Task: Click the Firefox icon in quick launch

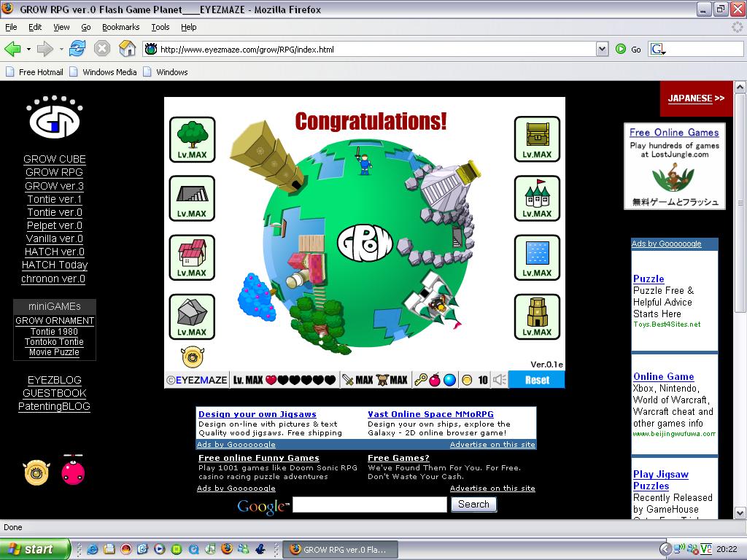Action: [228, 549]
